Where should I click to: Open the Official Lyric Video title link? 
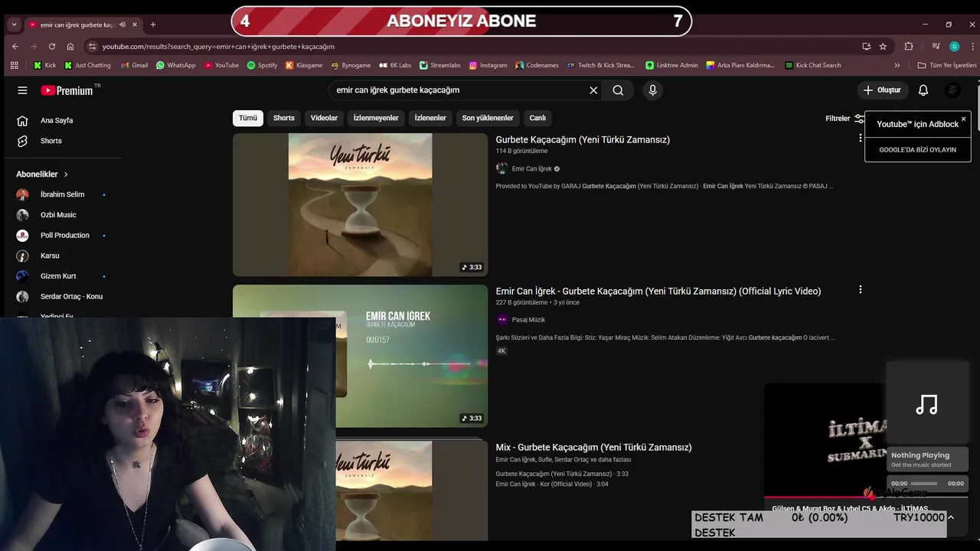click(658, 291)
